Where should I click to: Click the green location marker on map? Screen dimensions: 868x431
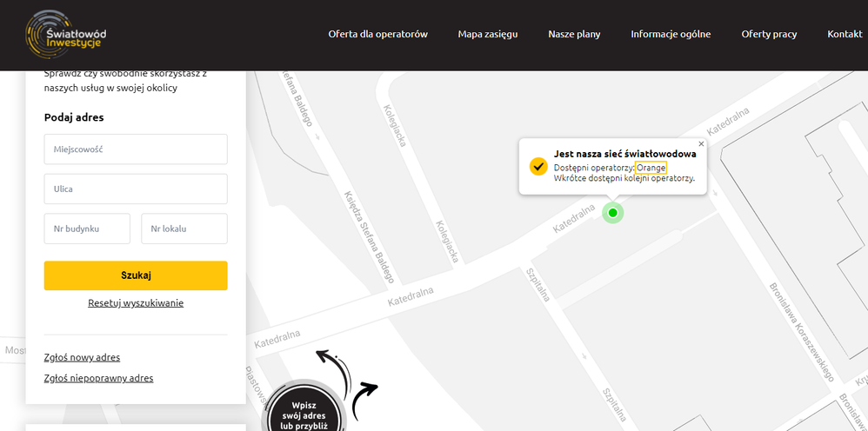(613, 213)
